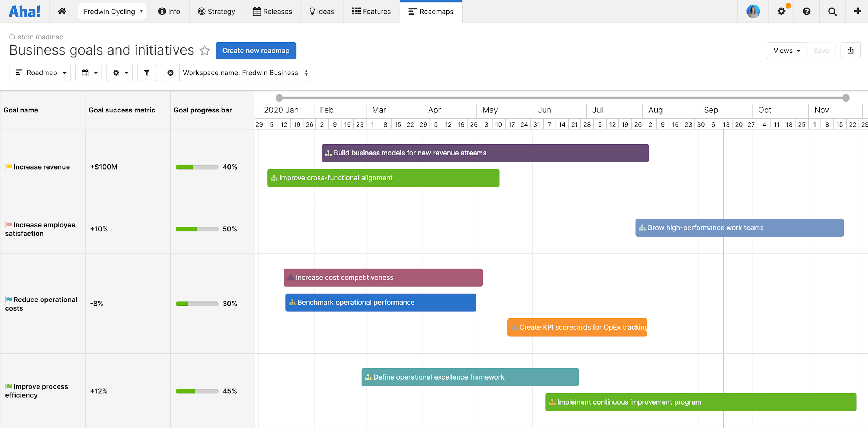Select the Ideas lightbulb icon
The height and width of the screenshot is (432, 868).
[312, 11]
